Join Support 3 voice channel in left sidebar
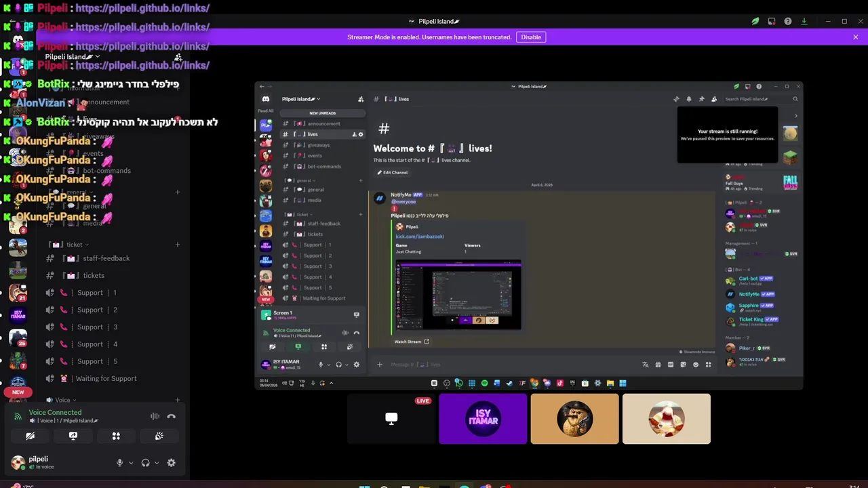The image size is (868, 488). (112, 327)
